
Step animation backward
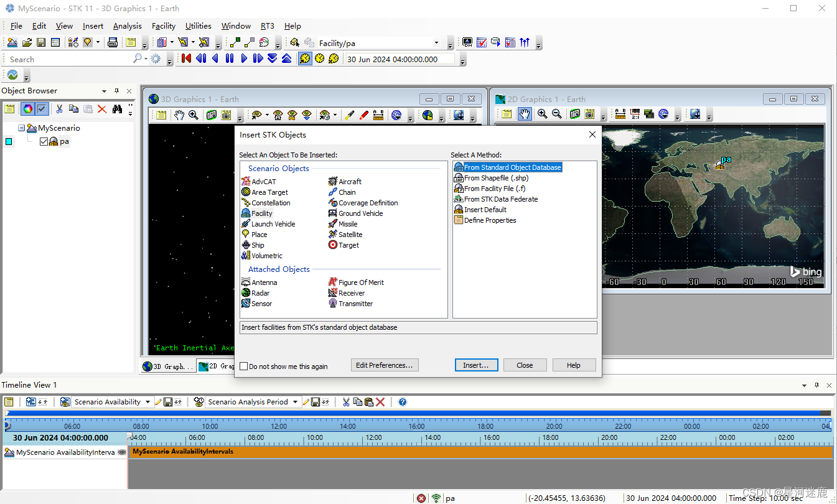point(200,58)
